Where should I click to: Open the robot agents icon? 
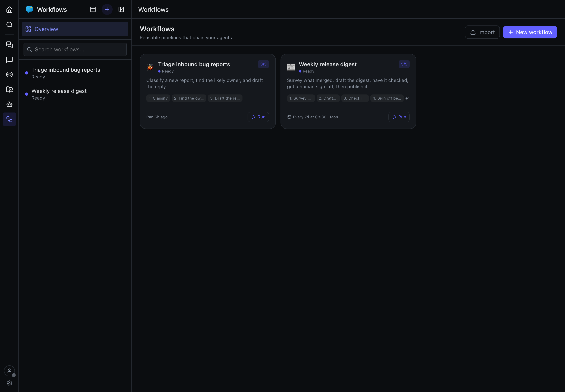click(9, 104)
